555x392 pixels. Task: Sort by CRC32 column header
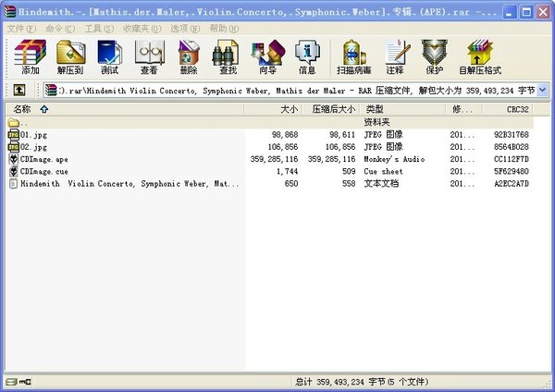(507, 109)
